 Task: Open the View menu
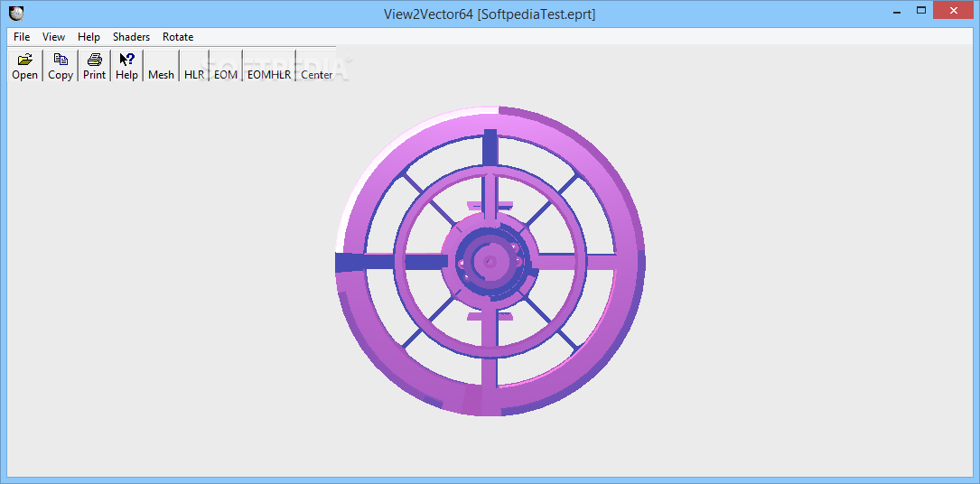pos(54,37)
